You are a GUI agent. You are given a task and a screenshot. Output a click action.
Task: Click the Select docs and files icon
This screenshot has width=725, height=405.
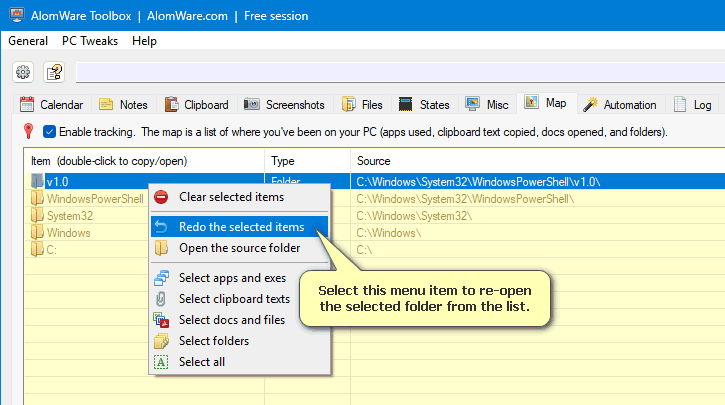(x=161, y=320)
